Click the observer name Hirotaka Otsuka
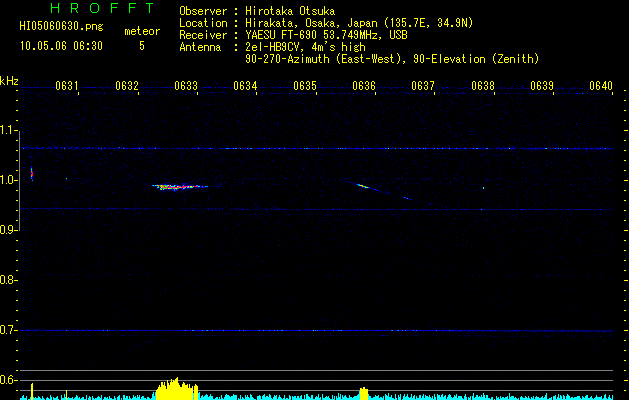 click(x=290, y=11)
